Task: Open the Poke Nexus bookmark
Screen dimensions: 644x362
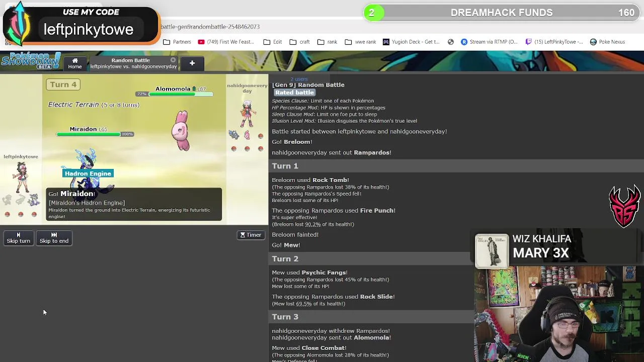Action: tap(607, 42)
